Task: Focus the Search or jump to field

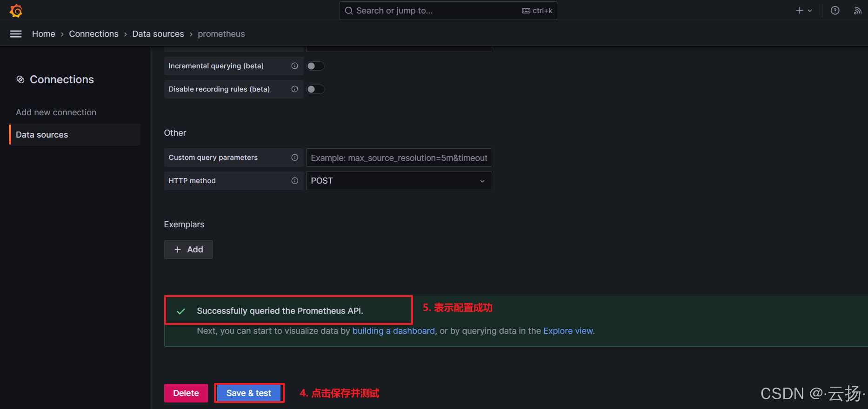Action: point(448,11)
